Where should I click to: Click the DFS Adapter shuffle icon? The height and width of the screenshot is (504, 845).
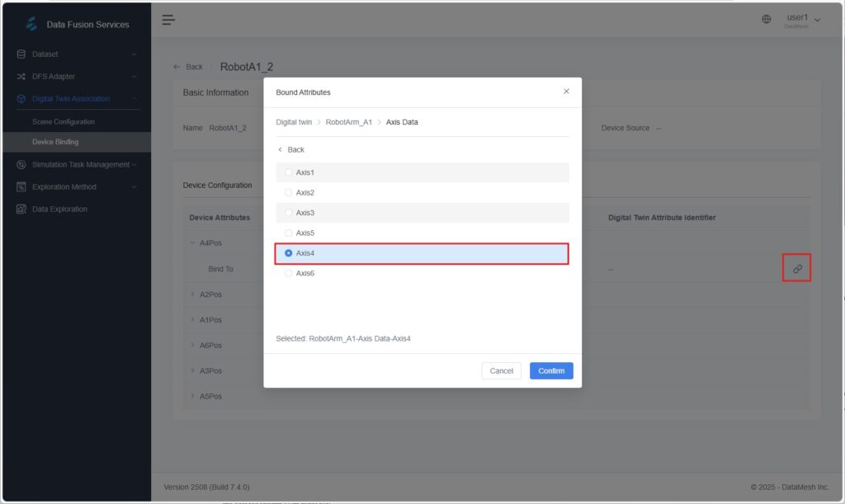point(21,77)
